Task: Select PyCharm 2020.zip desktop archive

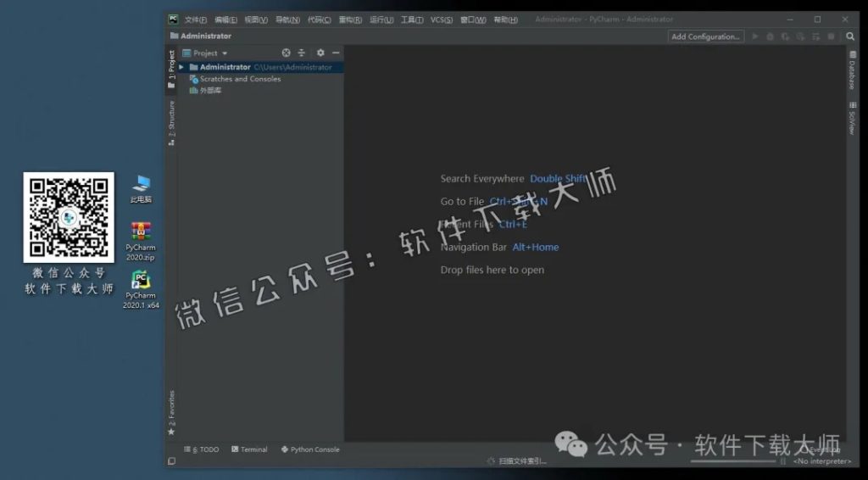Action: (x=141, y=241)
